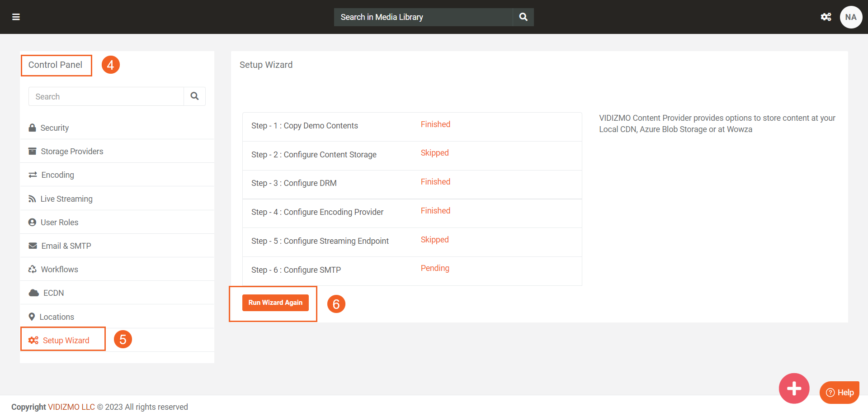
Task: Go to Encoding section
Action: (57, 175)
